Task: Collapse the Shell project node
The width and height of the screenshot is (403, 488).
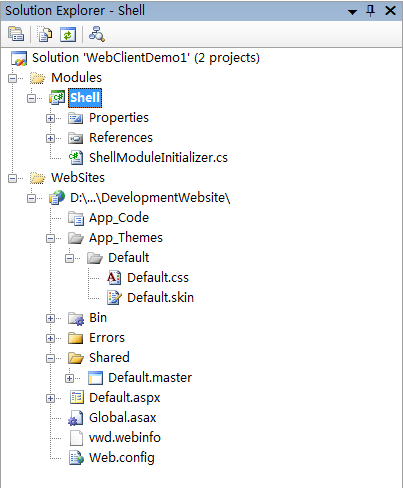Action: coord(32,99)
